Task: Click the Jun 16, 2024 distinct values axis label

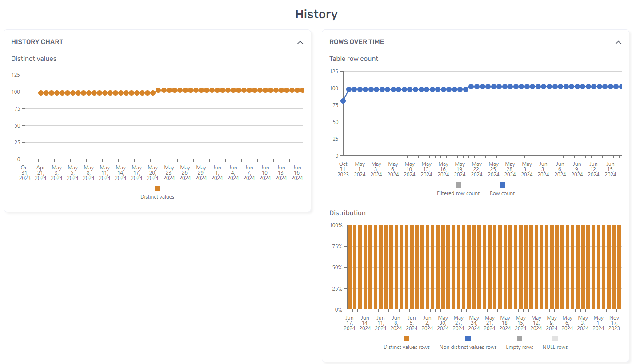Action: pyautogui.click(x=297, y=173)
